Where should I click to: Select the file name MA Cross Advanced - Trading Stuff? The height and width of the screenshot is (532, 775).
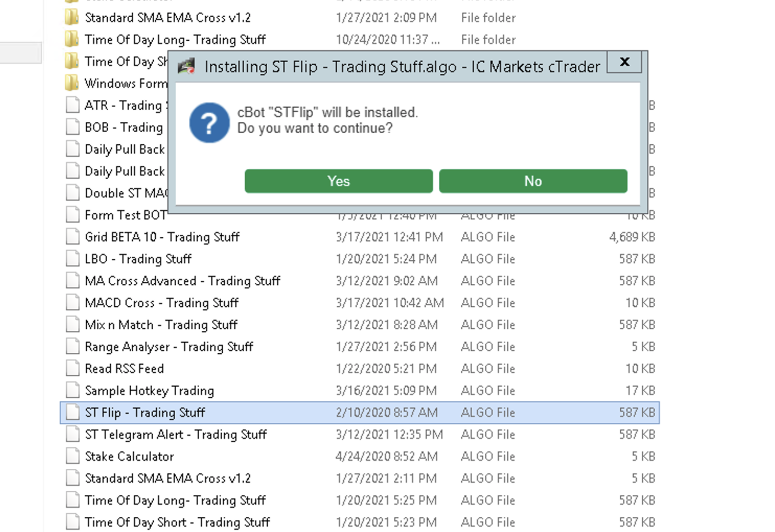click(x=183, y=281)
